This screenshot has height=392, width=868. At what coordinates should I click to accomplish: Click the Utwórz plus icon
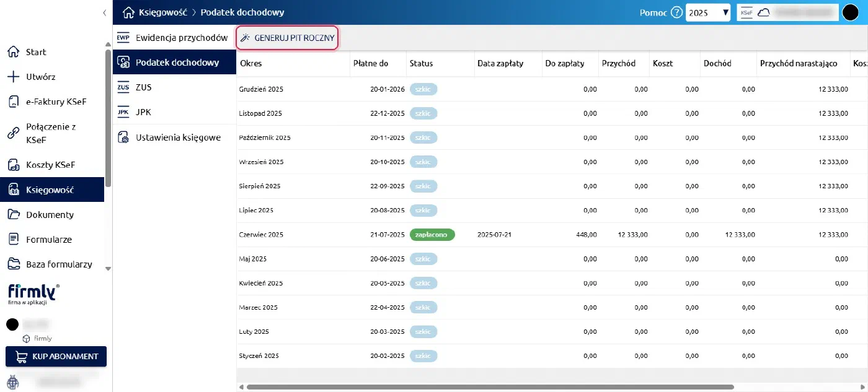click(13, 77)
